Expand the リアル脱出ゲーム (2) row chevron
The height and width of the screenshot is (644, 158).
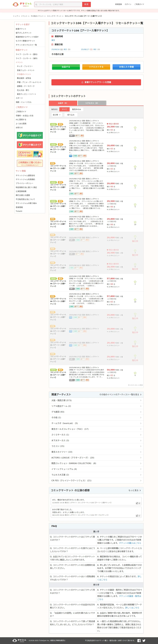tap(141, 406)
